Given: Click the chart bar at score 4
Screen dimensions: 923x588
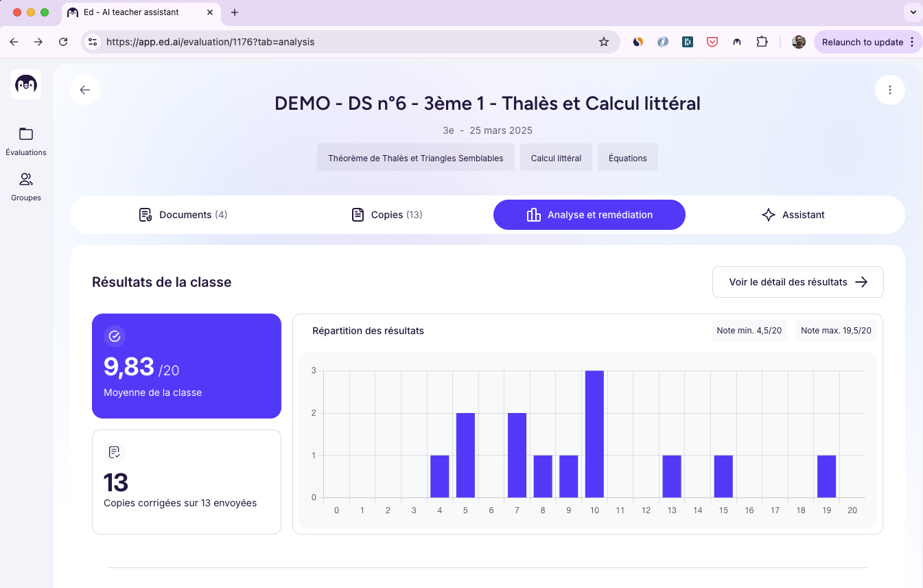Looking at the screenshot, I should pyautogui.click(x=439, y=477).
